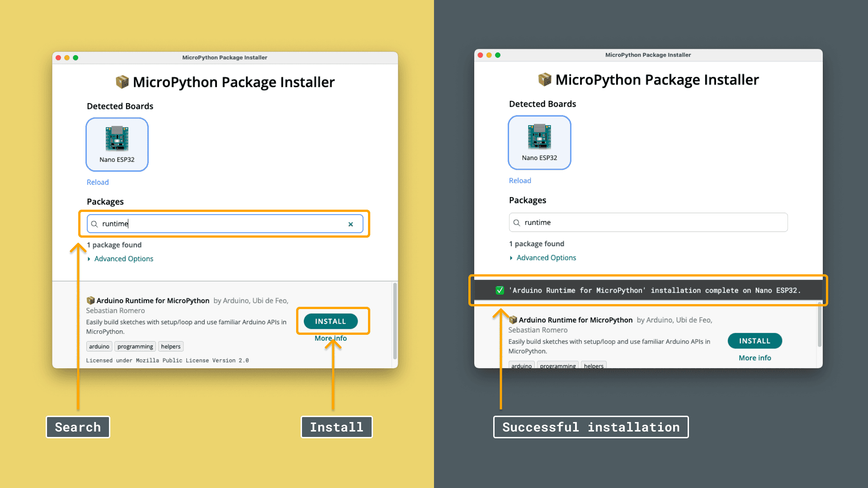Image resolution: width=868 pixels, height=488 pixels.
Task: Click the INSTALL button for Arduino Runtime
Action: 330,321
